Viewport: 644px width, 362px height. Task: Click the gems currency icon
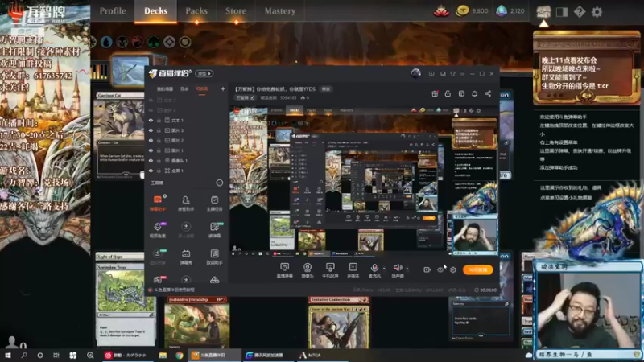pyautogui.click(x=501, y=11)
